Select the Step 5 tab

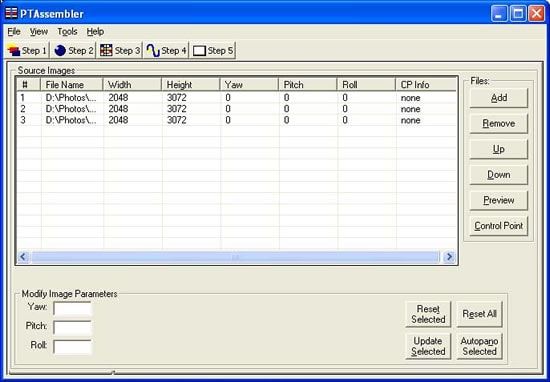(213, 51)
